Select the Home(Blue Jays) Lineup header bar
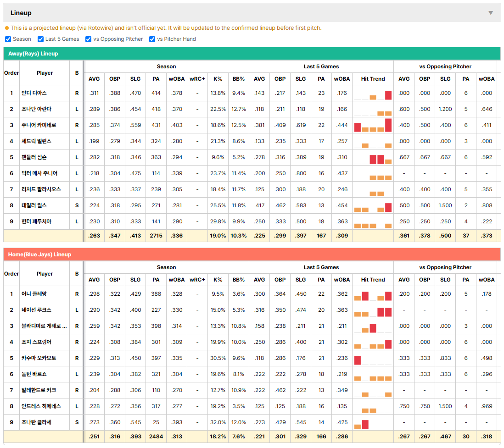504x448 pixels. click(x=252, y=254)
